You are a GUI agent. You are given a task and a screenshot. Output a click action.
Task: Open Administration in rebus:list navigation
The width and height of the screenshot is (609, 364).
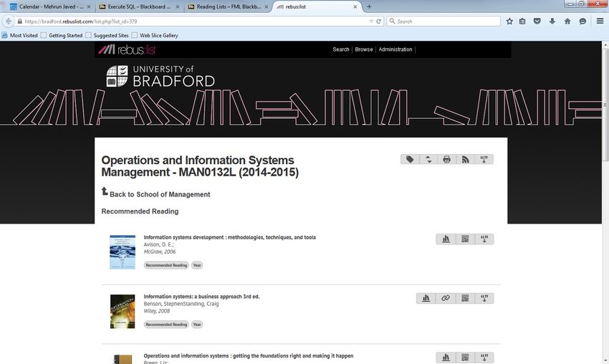tap(395, 49)
